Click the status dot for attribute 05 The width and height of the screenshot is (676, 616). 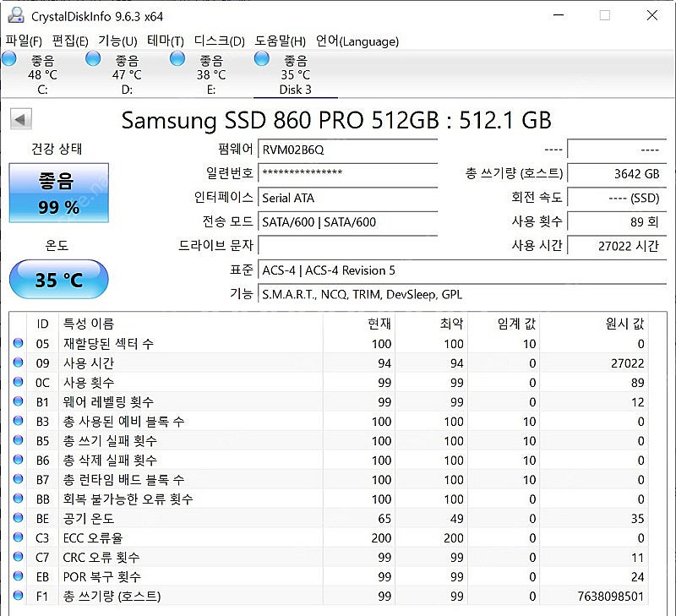click(18, 343)
